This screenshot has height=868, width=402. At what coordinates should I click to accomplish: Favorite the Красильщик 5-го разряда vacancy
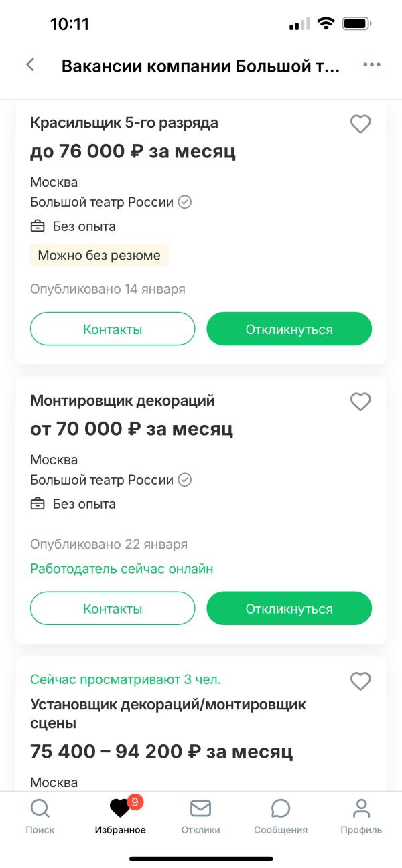click(360, 124)
